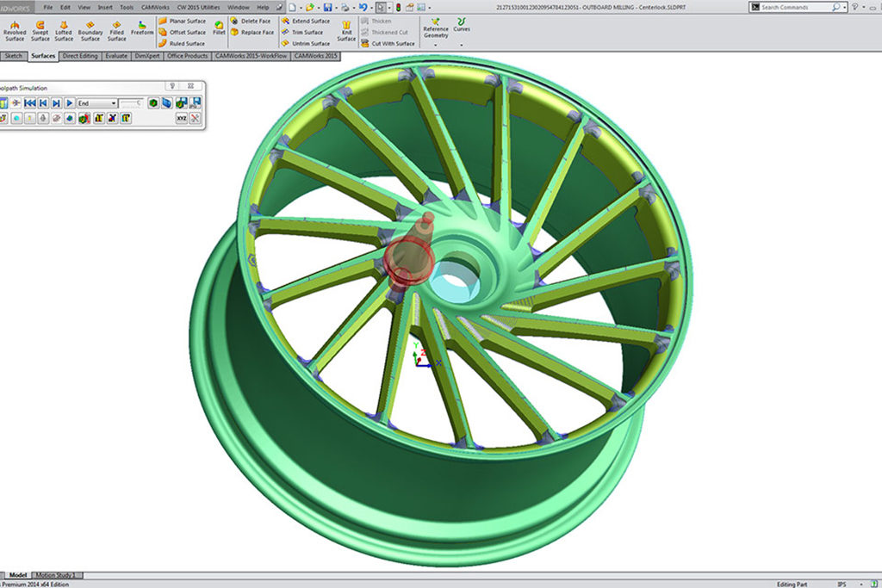Apply the Fillet tool

219,28
